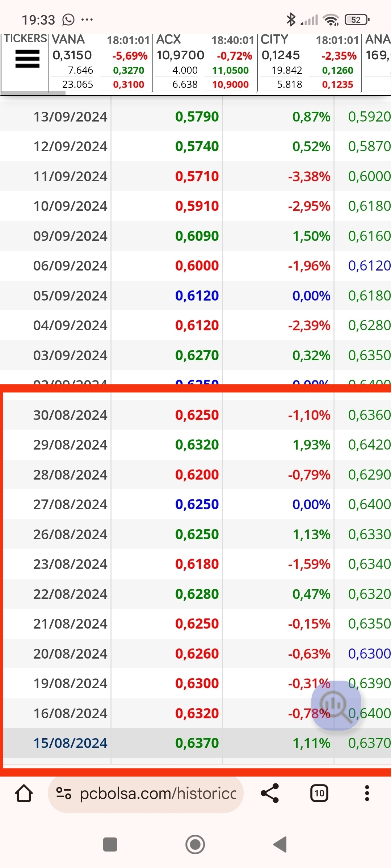
Task: Tap closing price 0,6180
Action: [197, 564]
